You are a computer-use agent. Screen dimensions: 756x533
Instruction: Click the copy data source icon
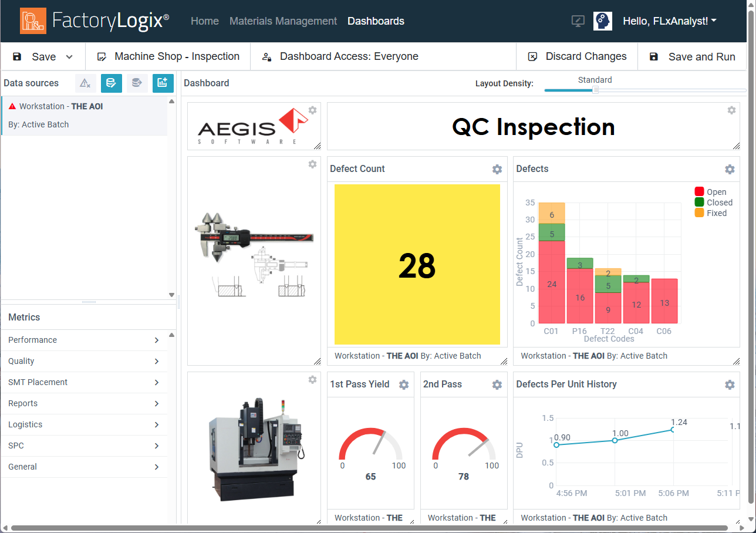point(137,83)
